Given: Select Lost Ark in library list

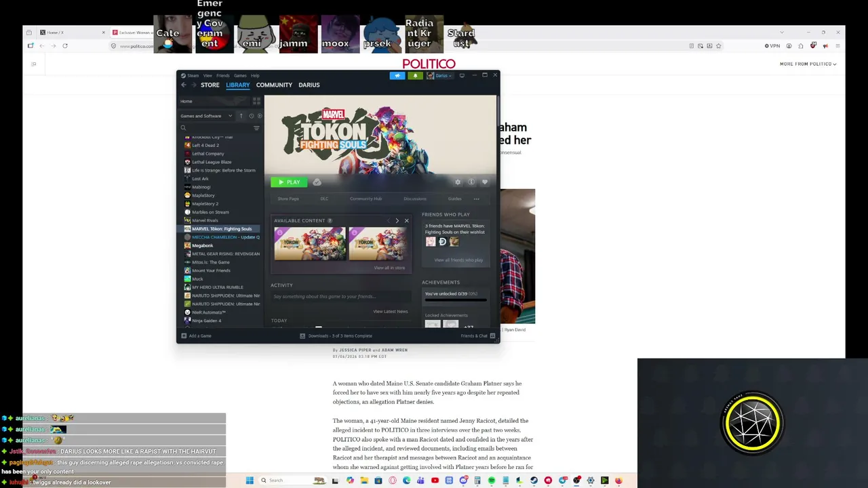Looking at the screenshot, I should (200, 179).
